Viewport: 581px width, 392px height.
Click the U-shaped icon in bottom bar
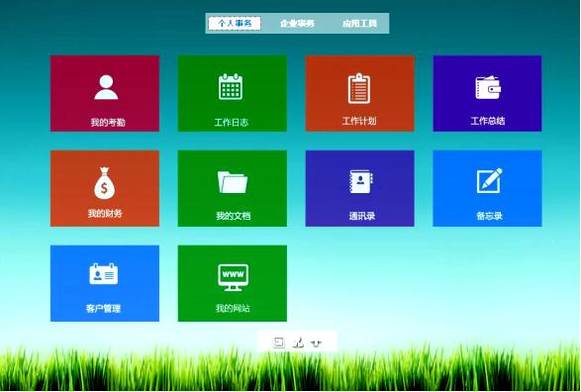[316, 343]
